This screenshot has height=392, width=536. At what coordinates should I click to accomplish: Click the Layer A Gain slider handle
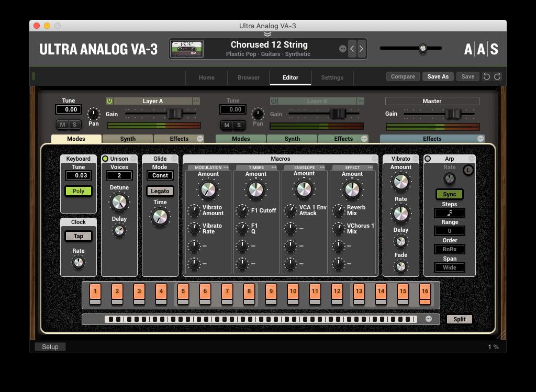[174, 113]
